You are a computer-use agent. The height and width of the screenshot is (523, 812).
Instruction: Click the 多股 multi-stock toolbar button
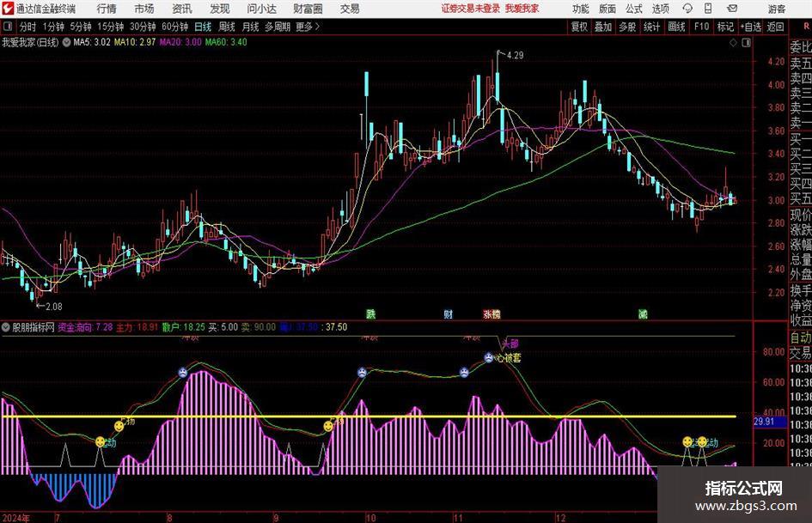coord(627,27)
